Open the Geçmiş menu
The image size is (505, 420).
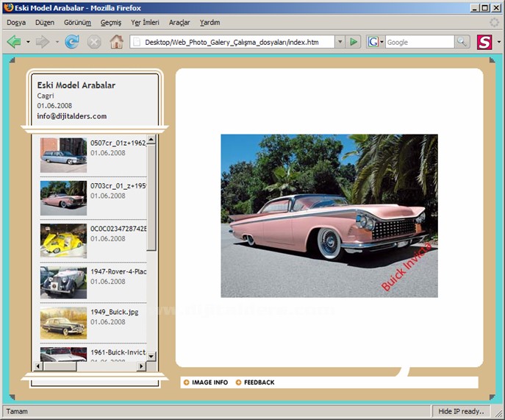coord(111,23)
